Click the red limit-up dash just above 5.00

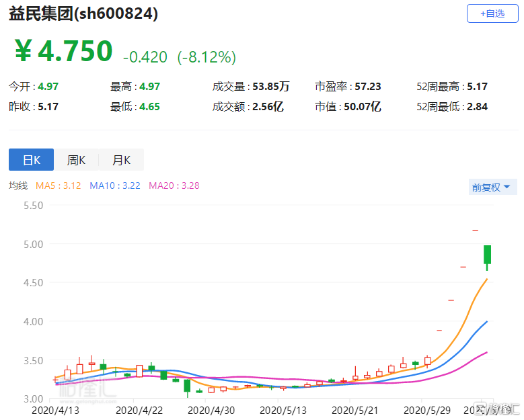[x=475, y=230]
